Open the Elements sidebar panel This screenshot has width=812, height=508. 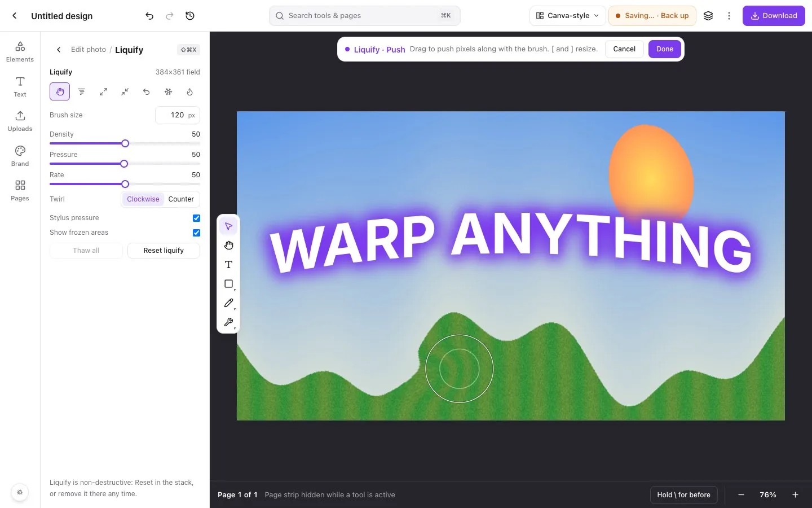pyautogui.click(x=20, y=51)
